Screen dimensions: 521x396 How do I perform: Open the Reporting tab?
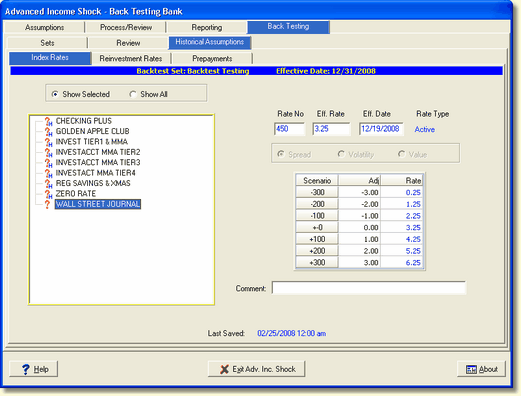[207, 27]
